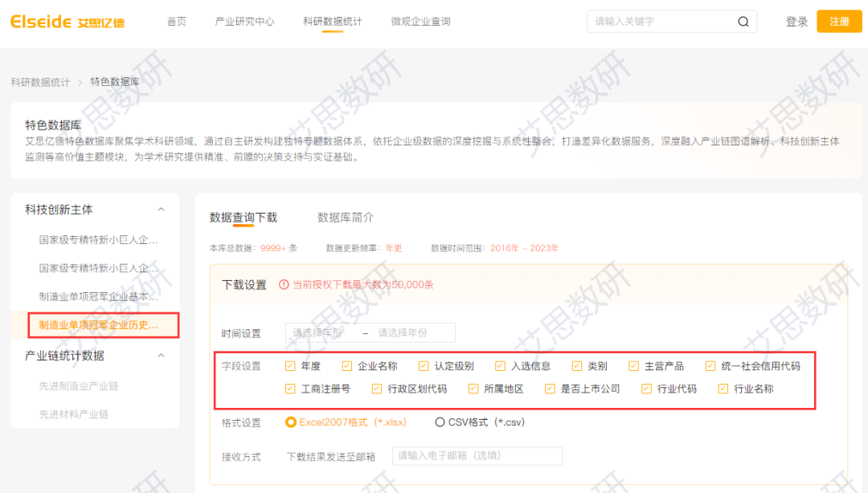The image size is (868, 493).
Task: Click 特色数据库 breadcrumb
Action: (x=115, y=82)
